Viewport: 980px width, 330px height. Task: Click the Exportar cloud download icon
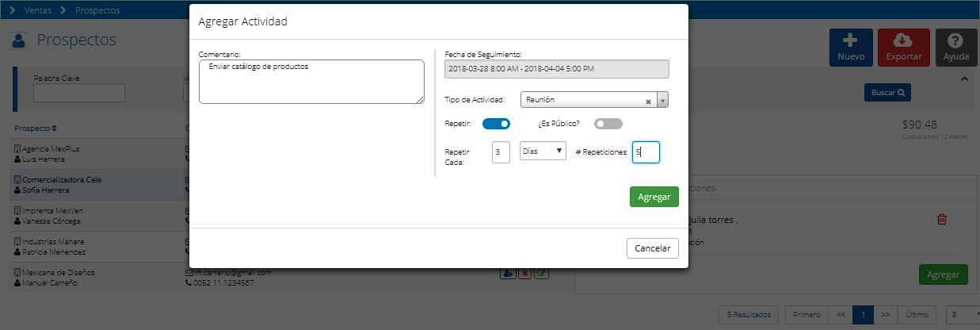pyautogui.click(x=903, y=40)
